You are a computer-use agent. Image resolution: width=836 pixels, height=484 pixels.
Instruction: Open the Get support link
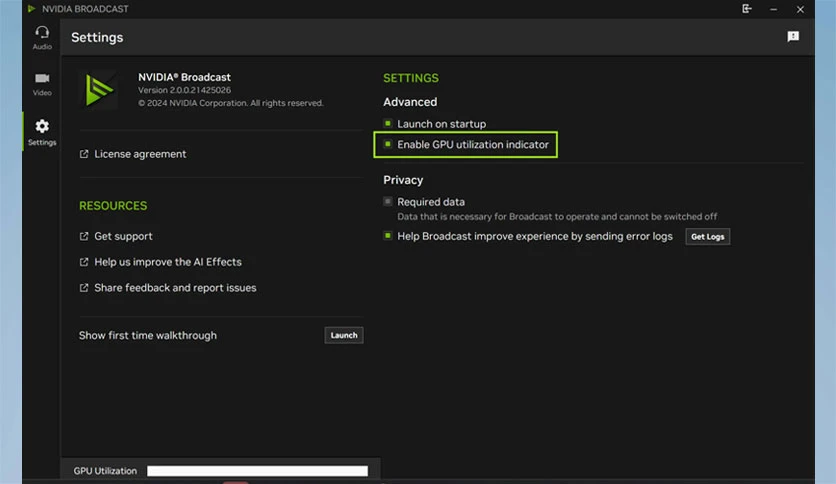click(x=123, y=236)
